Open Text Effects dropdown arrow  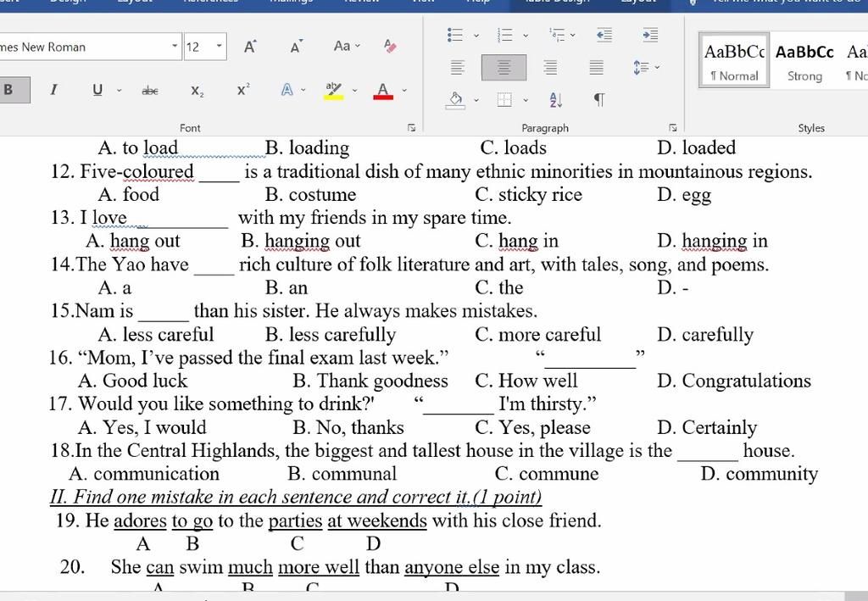(x=303, y=90)
